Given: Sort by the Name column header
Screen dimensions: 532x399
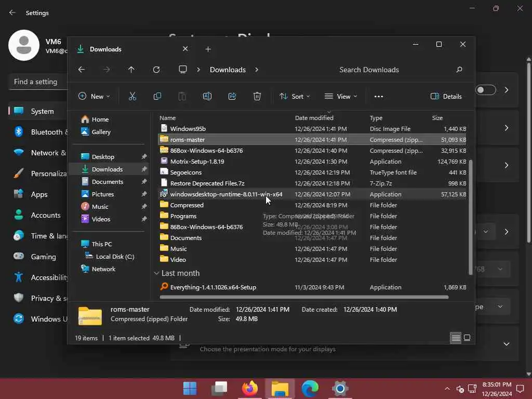Looking at the screenshot, I should click(168, 118).
